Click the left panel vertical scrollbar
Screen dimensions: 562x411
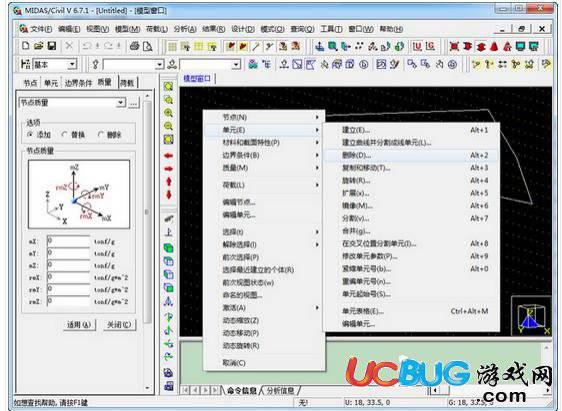147,211
